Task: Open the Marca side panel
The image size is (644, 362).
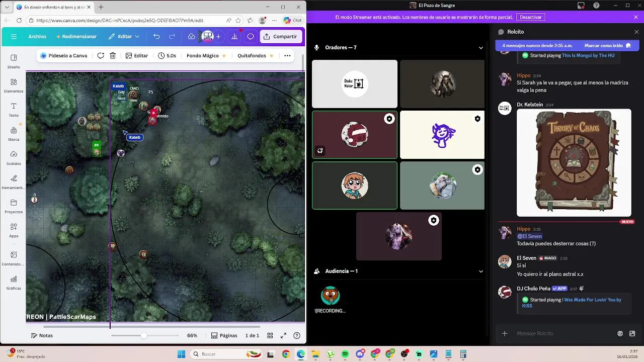Action: click(x=14, y=134)
